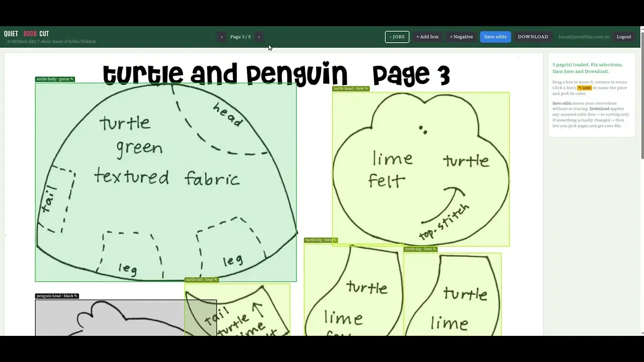644x362 pixels.
Task: Select the lime turtle head selection box
Action: [x=421, y=169]
